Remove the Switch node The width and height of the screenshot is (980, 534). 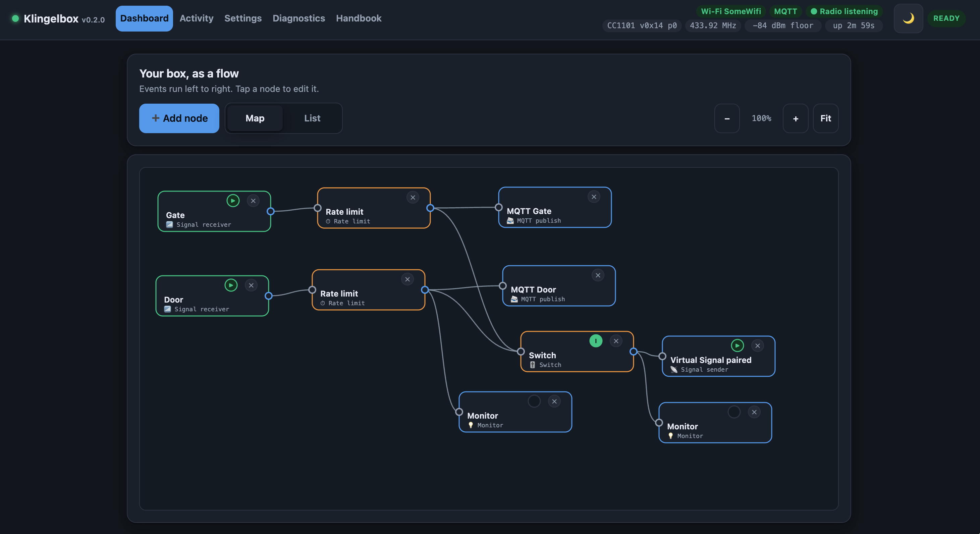point(616,341)
